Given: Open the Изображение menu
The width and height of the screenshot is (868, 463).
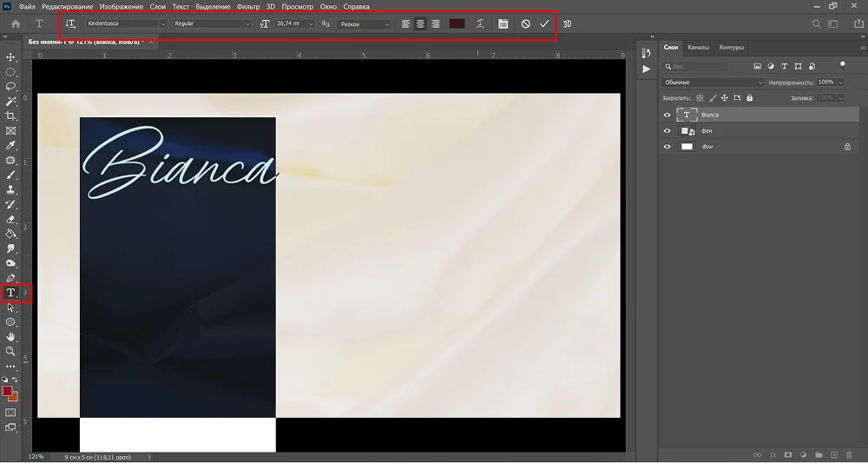Looking at the screenshot, I should pyautogui.click(x=122, y=7).
